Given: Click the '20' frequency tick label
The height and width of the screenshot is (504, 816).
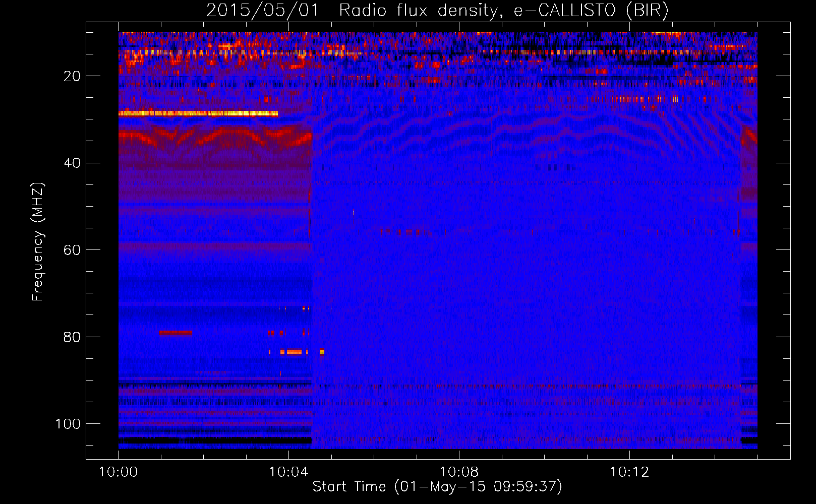Looking at the screenshot, I should [72, 76].
